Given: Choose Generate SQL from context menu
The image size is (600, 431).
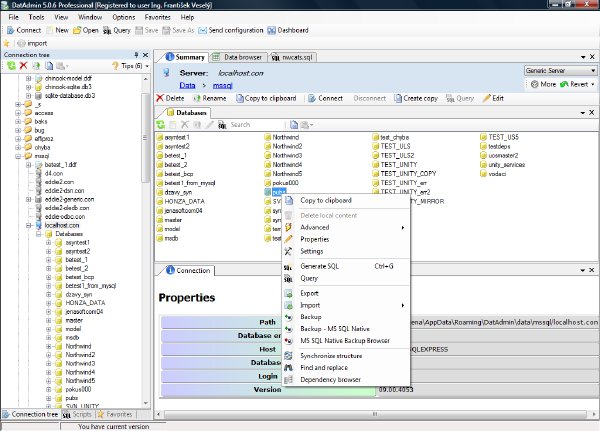Looking at the screenshot, I should pyautogui.click(x=346, y=266).
